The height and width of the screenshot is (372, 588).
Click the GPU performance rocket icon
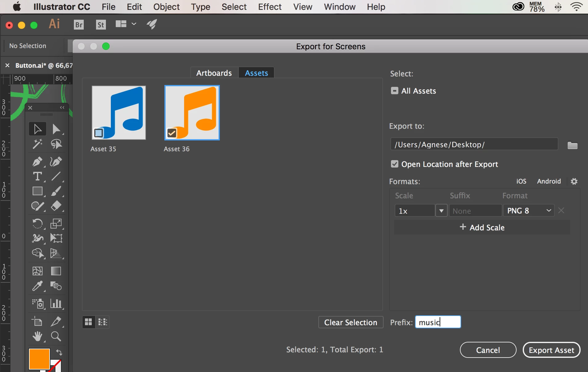[152, 24]
